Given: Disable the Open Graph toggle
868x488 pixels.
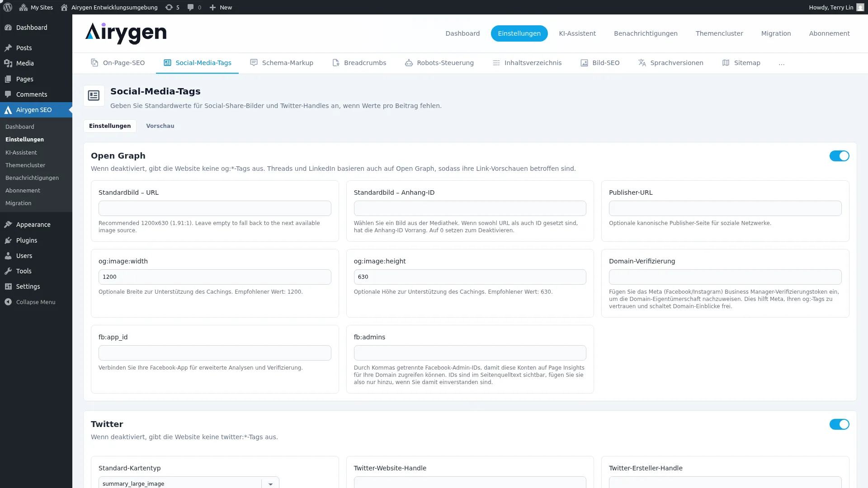Looking at the screenshot, I should click(839, 156).
